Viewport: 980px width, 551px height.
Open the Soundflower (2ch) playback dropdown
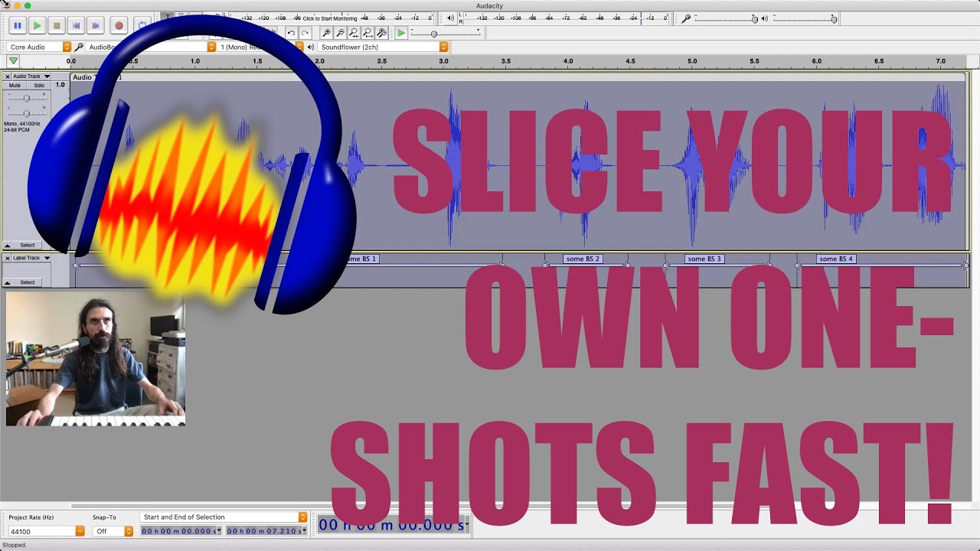383,47
